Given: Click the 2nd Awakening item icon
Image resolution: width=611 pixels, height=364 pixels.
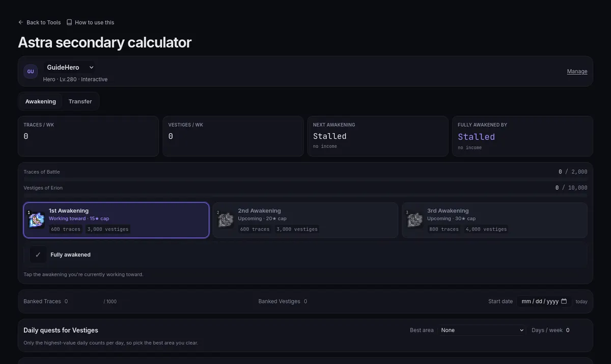Looking at the screenshot, I should pyautogui.click(x=226, y=220).
